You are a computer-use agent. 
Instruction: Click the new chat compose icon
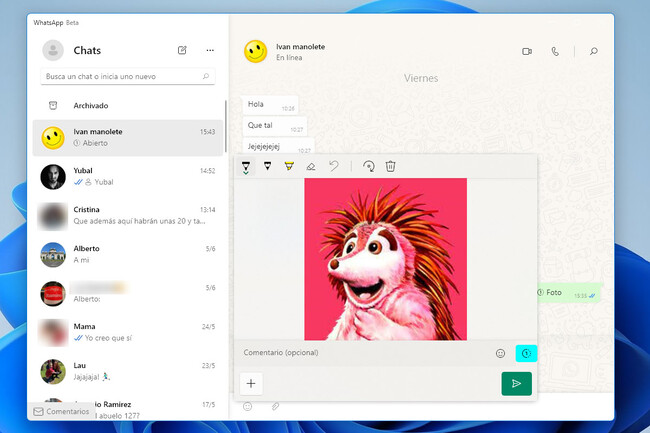click(182, 50)
